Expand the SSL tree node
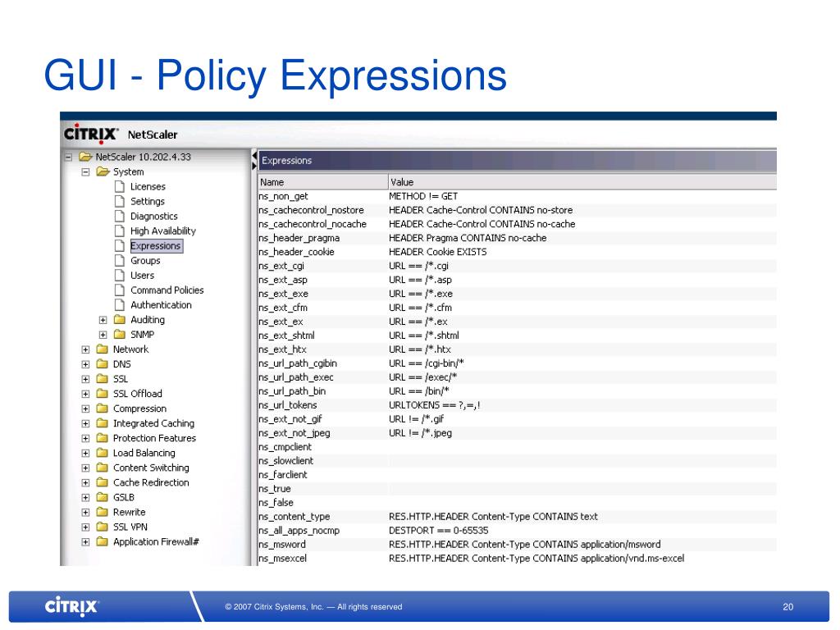 click(85, 379)
